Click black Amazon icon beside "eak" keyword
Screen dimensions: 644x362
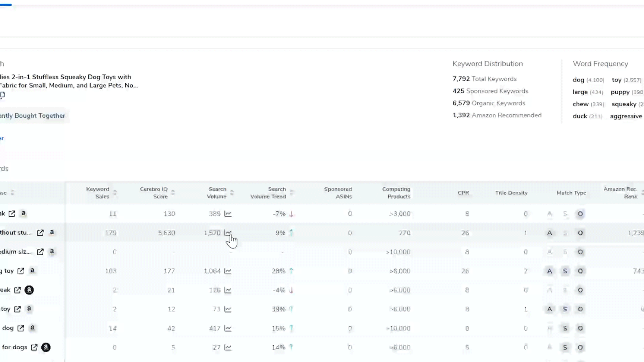point(29,290)
